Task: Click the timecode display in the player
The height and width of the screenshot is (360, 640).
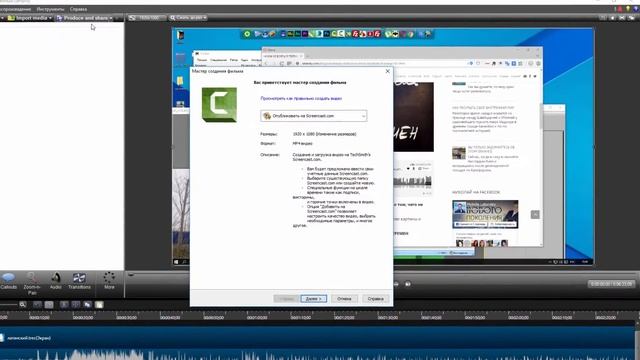Action: [x=611, y=284]
